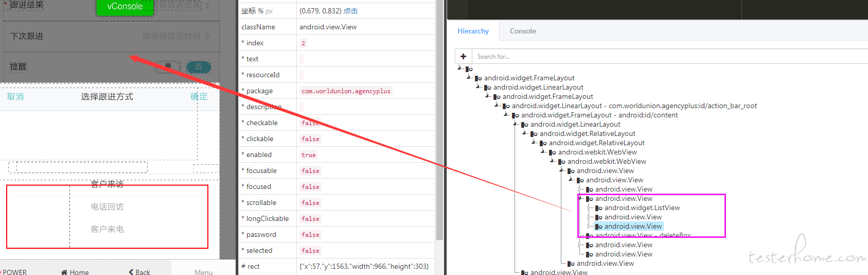Screen dimensions: 868x275
Task: Select 电话回访 option in picker
Action: pos(107,207)
